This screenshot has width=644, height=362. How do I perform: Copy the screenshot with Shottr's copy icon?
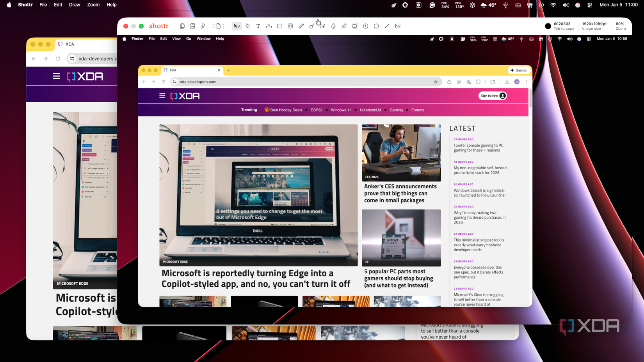pos(182,26)
